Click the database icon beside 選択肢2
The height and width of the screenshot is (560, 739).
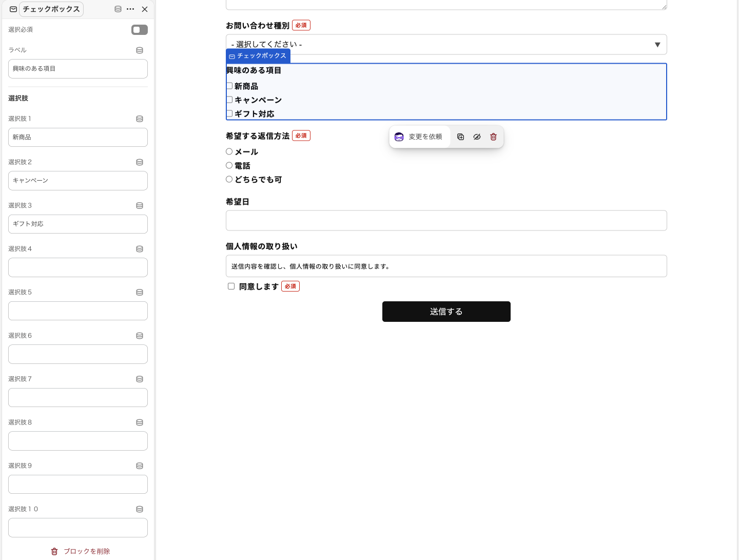[x=140, y=162]
